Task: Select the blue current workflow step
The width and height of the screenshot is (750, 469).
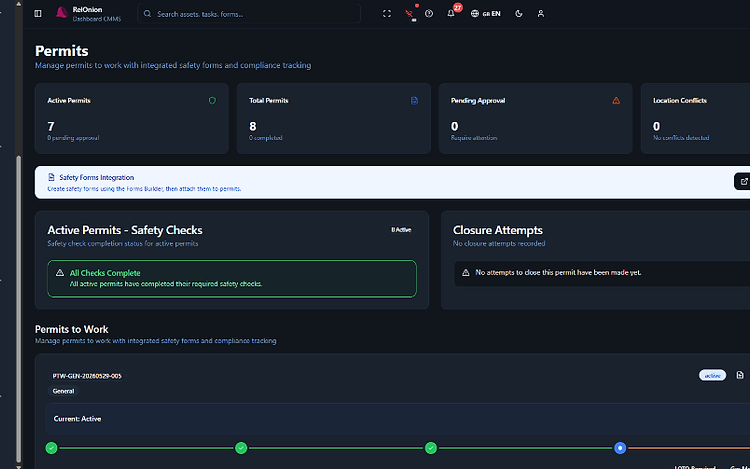Action: pos(620,448)
